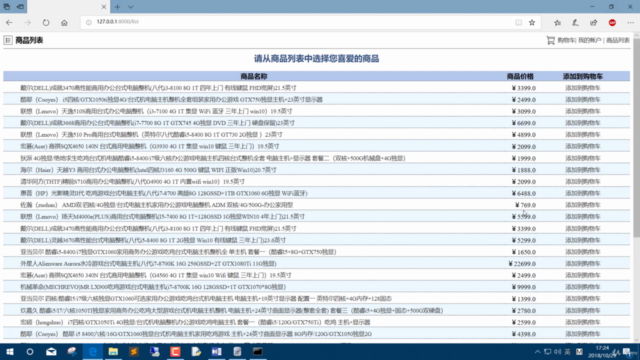640x360 pixels.
Task: Open the red C app on taskbar
Action: [x=175, y=351]
